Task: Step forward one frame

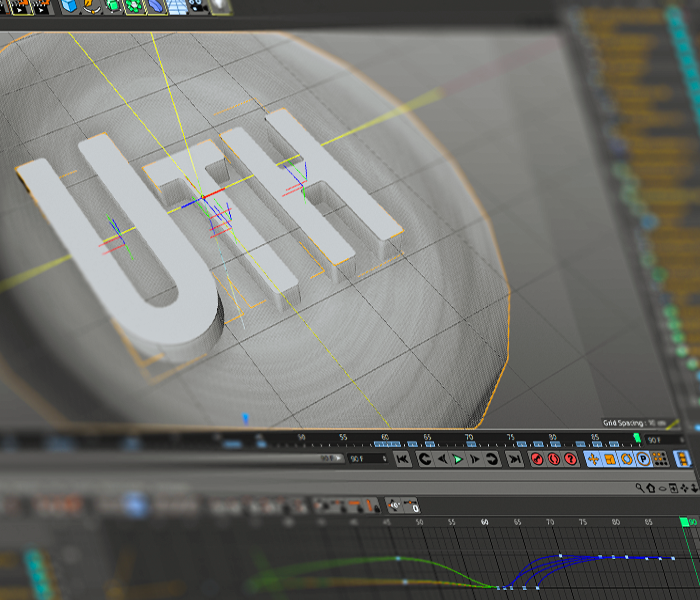Action: point(475,459)
